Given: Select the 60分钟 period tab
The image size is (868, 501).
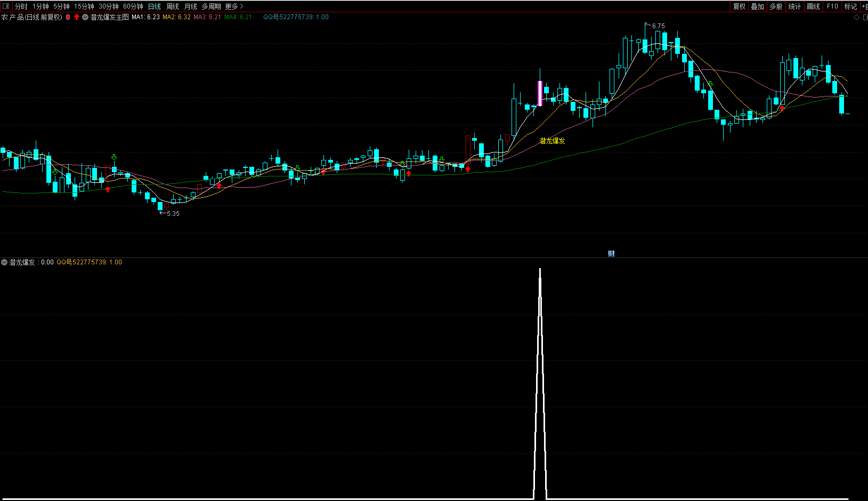Looking at the screenshot, I should coord(133,6).
